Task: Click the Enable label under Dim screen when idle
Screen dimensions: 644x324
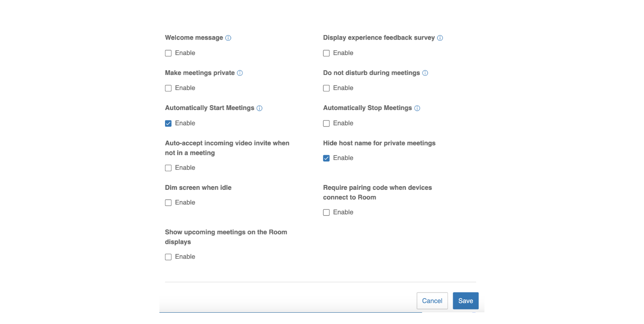Action: (x=185, y=202)
